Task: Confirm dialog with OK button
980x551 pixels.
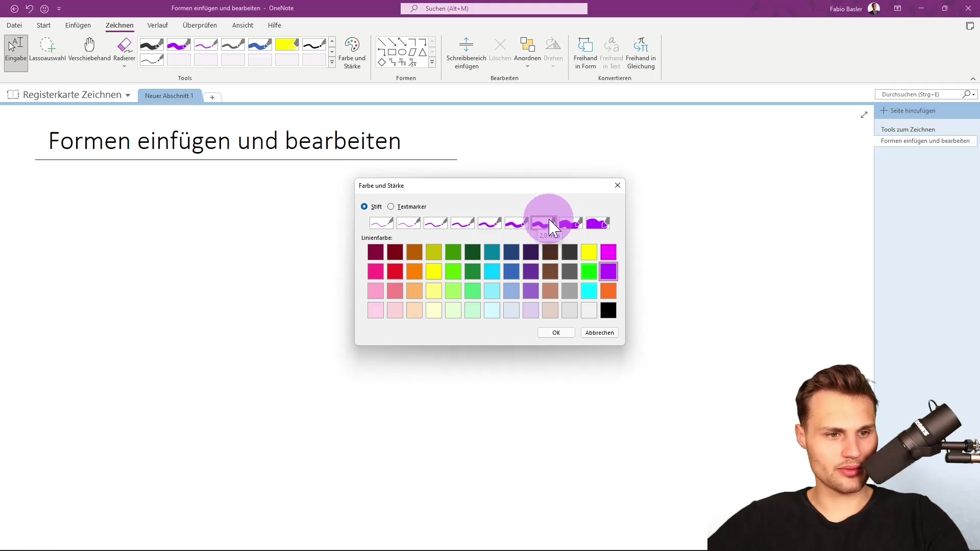Action: point(556,333)
